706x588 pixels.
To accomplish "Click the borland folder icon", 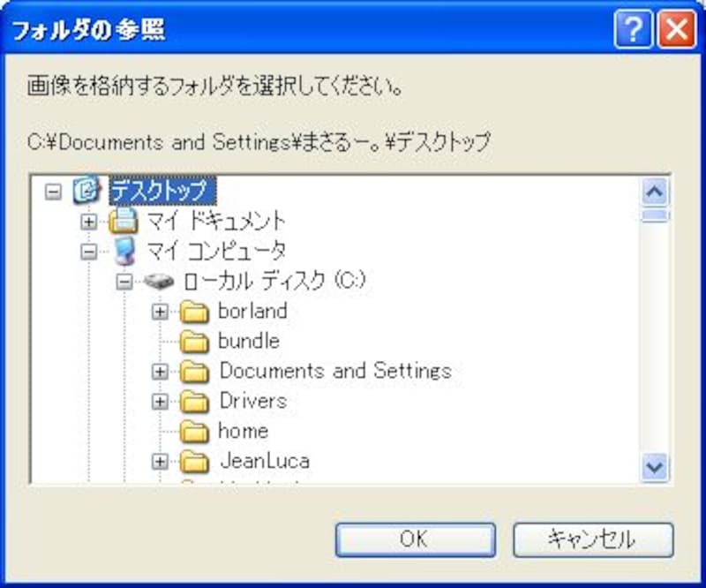I will [193, 311].
